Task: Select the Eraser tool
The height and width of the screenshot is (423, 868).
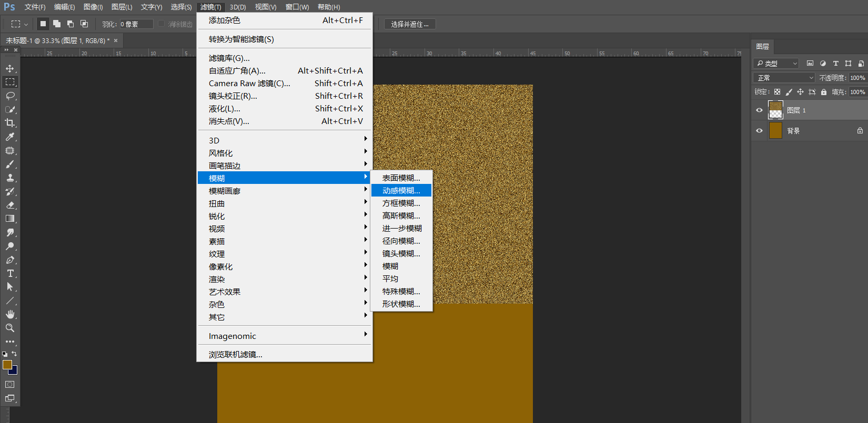Action: 10,205
